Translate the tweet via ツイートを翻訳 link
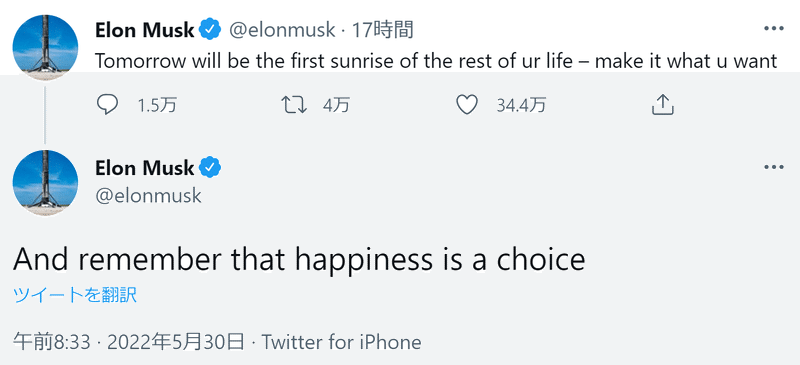Screen dimensions: 800x365 (75, 296)
